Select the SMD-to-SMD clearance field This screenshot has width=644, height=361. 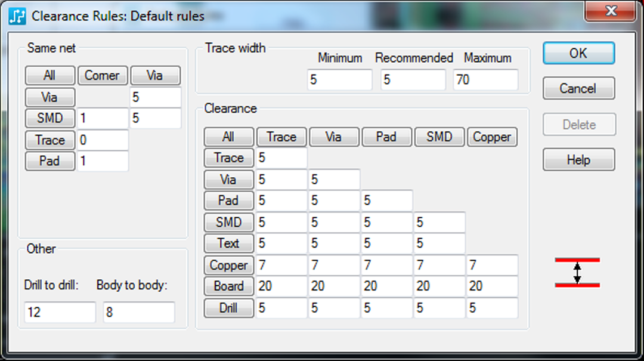coord(439,223)
